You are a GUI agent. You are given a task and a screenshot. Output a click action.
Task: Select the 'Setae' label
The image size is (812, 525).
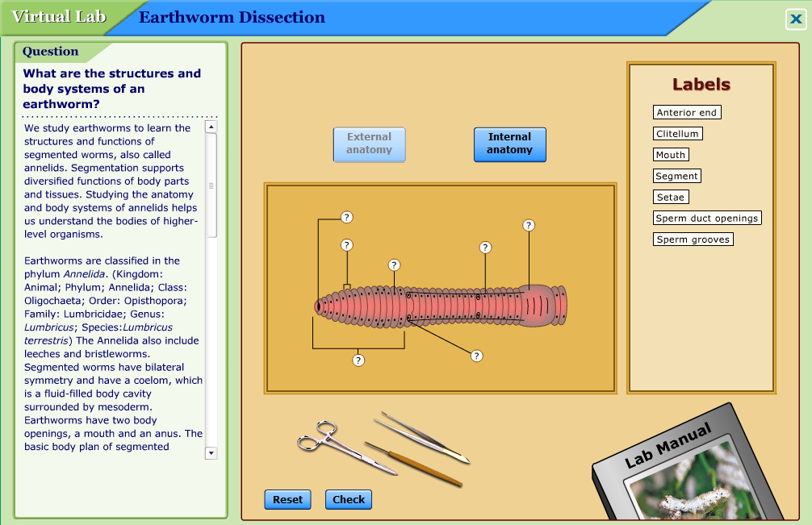point(671,197)
